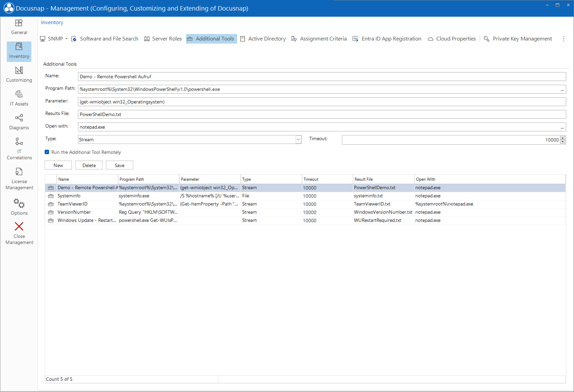574x392 pixels.
Task: Open IT Correlations sidebar section
Action: (x=19, y=149)
